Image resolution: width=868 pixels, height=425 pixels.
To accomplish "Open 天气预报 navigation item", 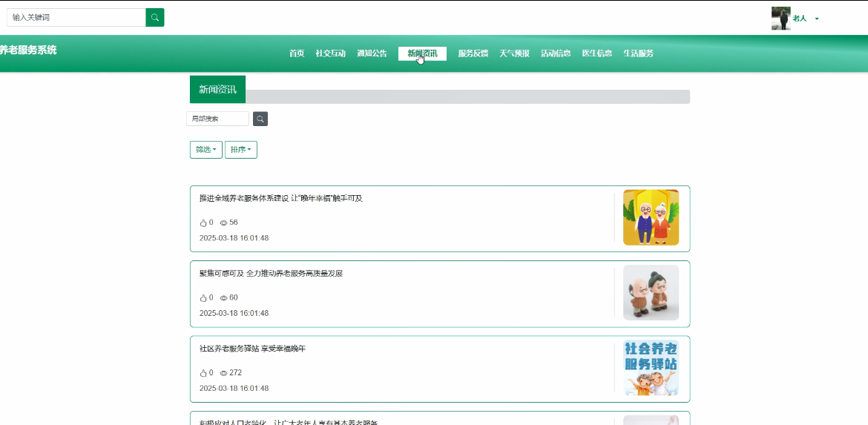I will click(514, 53).
